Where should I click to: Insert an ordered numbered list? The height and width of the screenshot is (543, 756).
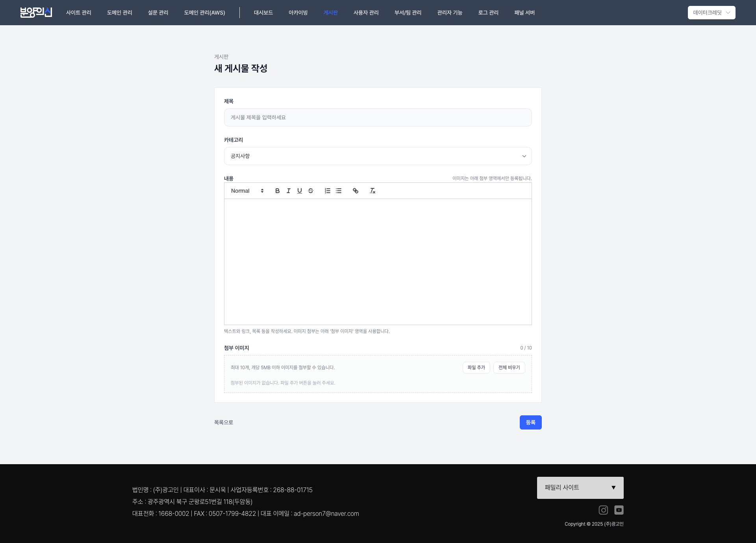coord(327,191)
